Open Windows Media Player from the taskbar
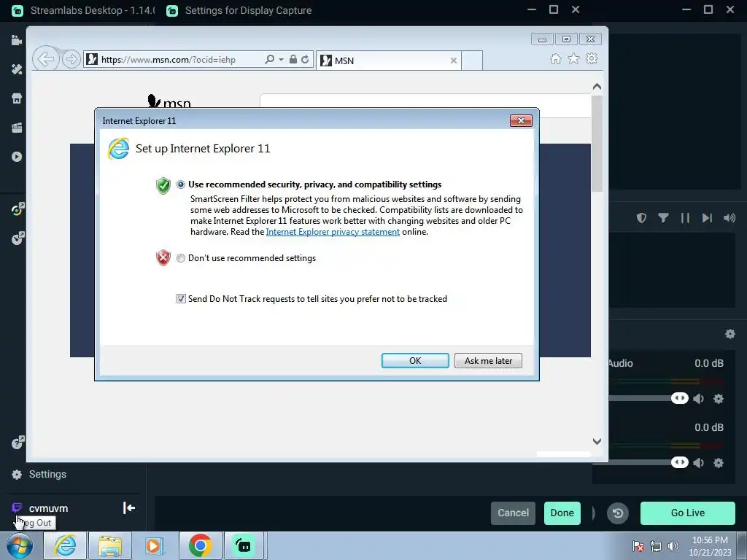Screen dimensions: 747x560 point(155,545)
